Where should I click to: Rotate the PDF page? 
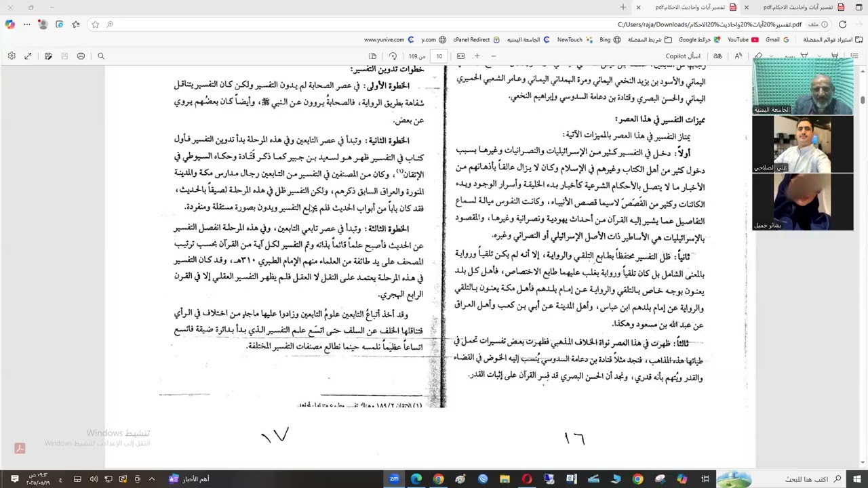pyautogui.click(x=393, y=56)
